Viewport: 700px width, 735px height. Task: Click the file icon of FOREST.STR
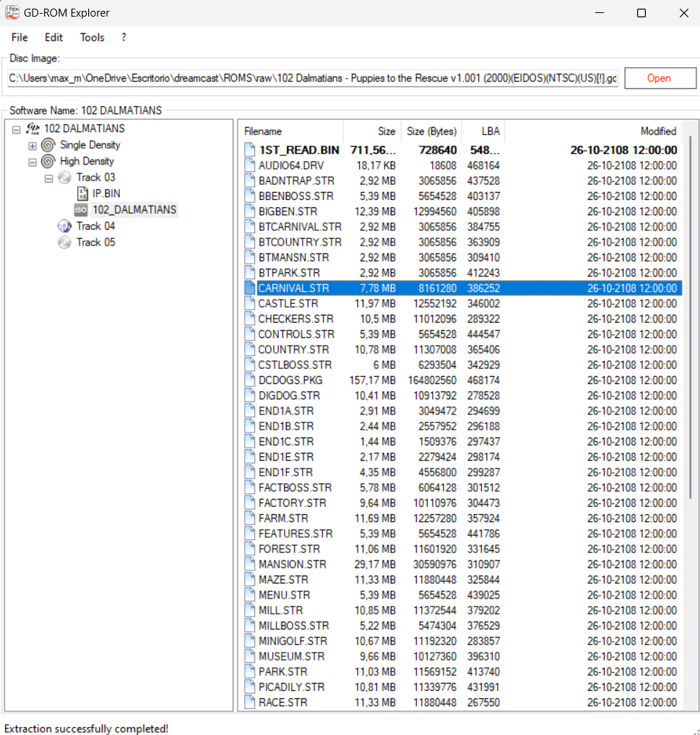[250, 549]
